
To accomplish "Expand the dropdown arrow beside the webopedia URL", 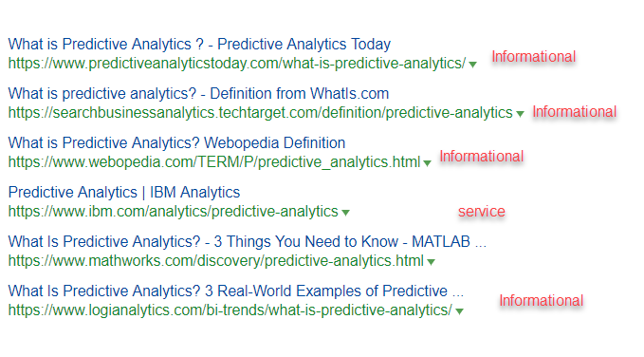I will tap(427, 163).
